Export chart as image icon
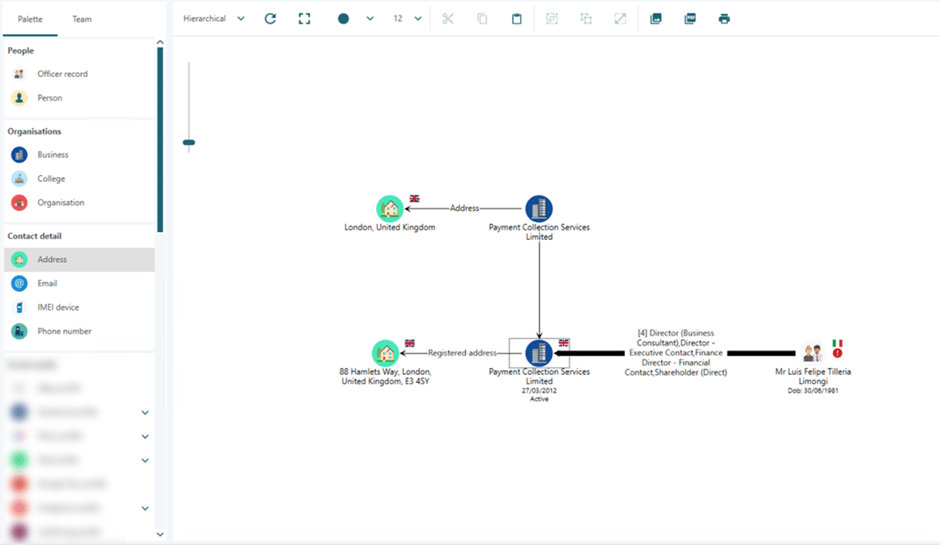Viewport: 940px width, 545px height. (x=656, y=19)
